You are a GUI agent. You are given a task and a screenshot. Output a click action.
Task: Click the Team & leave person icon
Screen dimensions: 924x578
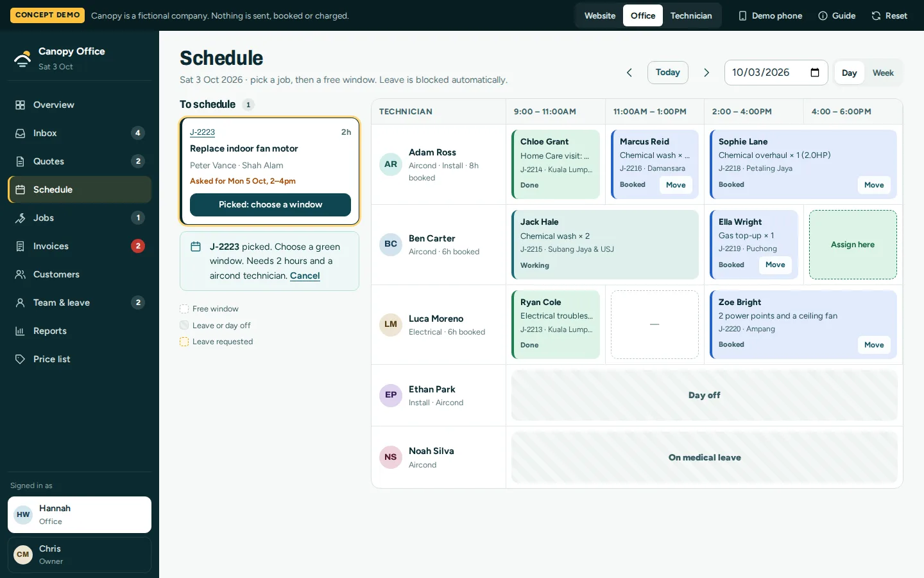pos(21,302)
